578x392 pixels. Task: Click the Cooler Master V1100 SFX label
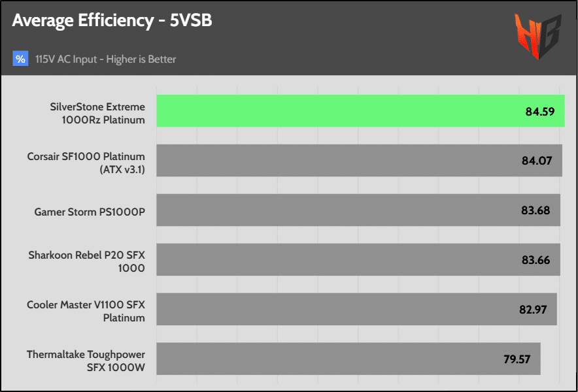tap(86, 312)
